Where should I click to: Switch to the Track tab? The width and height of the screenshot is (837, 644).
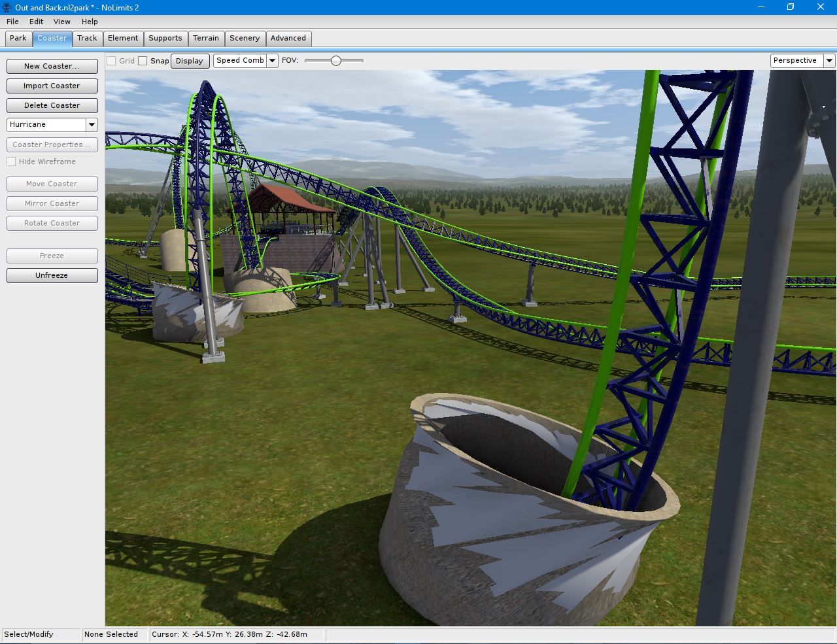point(87,38)
